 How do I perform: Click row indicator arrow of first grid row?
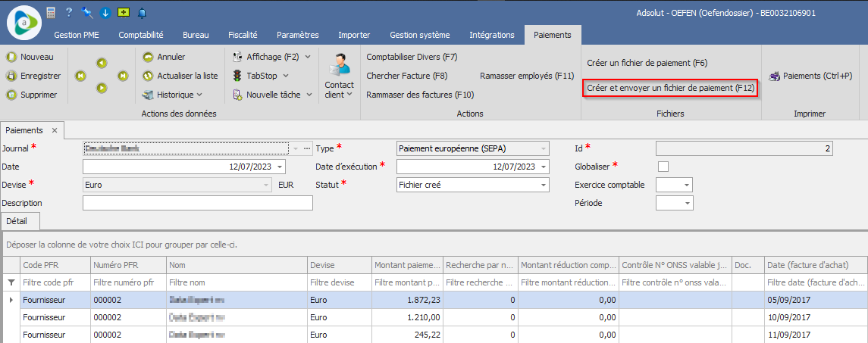coord(11,301)
